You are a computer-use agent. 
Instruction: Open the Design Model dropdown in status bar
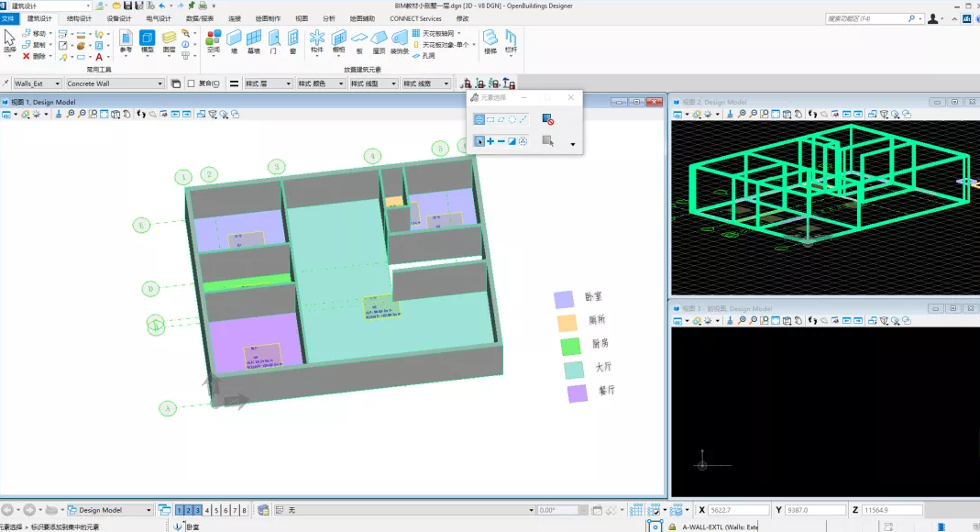[x=148, y=510]
